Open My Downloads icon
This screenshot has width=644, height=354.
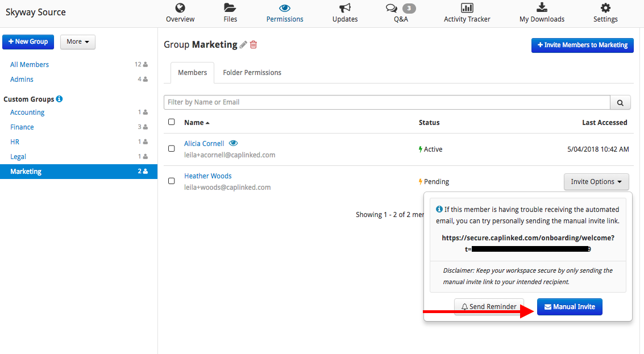click(x=542, y=7)
